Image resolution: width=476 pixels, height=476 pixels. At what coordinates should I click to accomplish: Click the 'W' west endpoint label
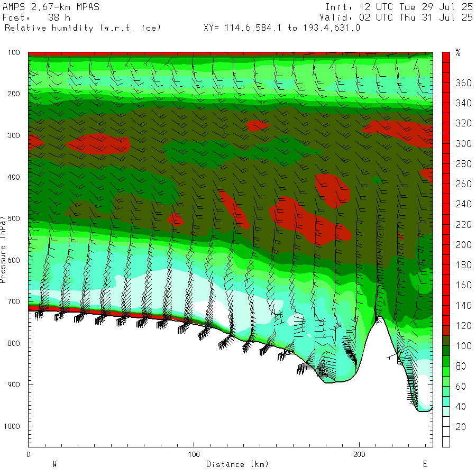(x=54, y=464)
